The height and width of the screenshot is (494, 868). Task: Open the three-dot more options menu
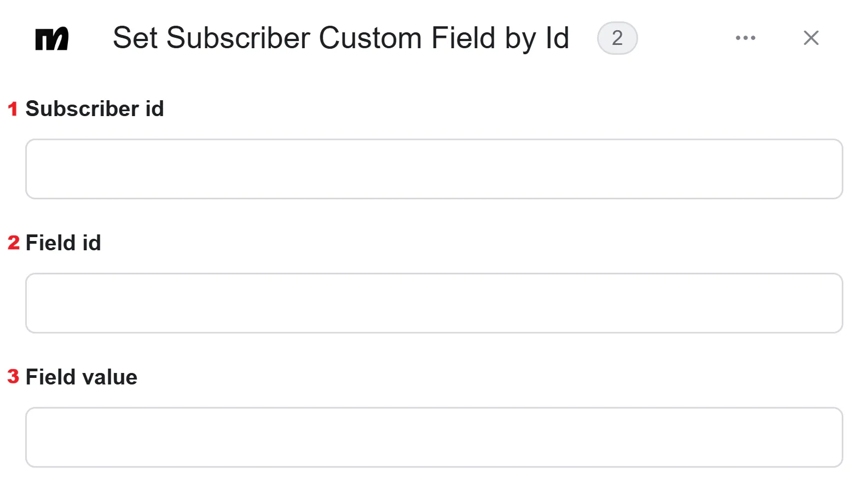[x=745, y=38]
